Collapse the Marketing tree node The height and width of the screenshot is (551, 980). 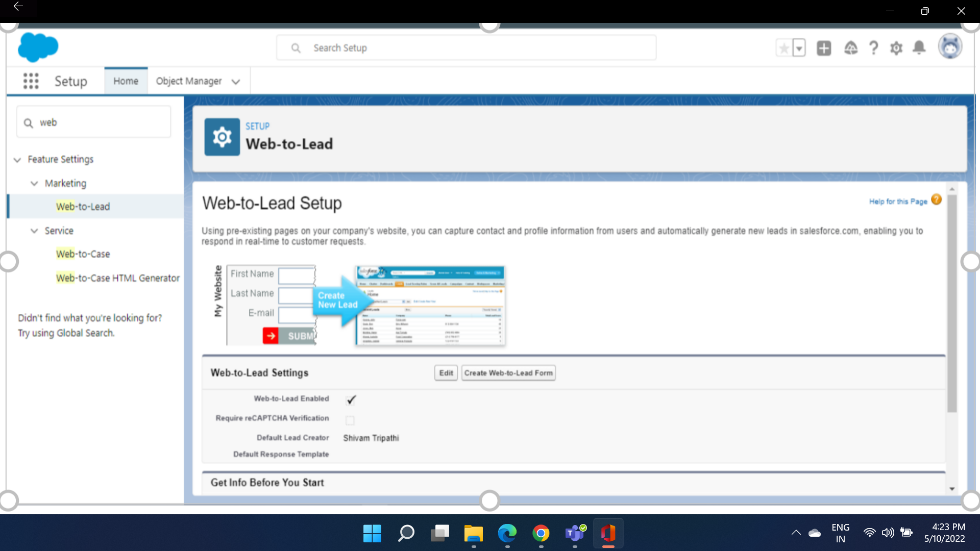click(x=34, y=183)
